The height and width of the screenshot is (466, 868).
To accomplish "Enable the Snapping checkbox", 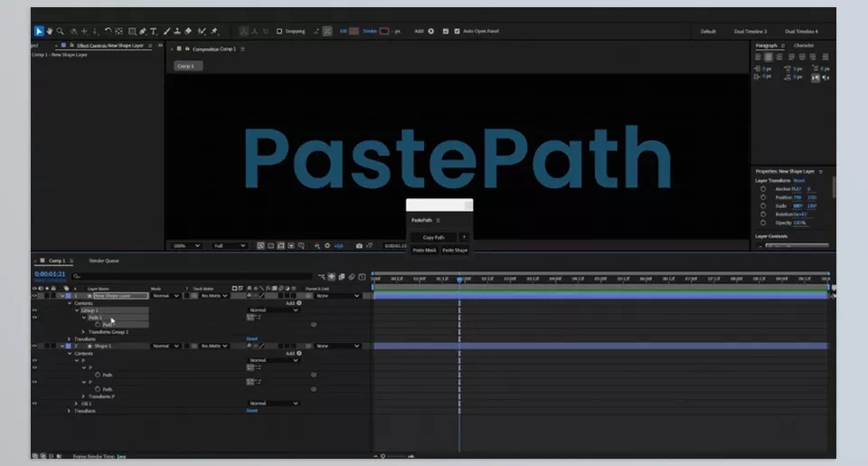I will (x=279, y=32).
